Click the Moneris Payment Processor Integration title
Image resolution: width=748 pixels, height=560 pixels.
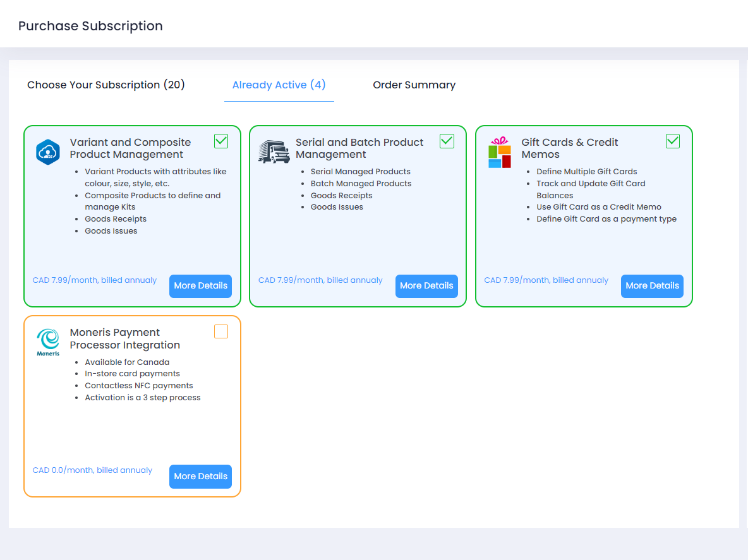(125, 339)
